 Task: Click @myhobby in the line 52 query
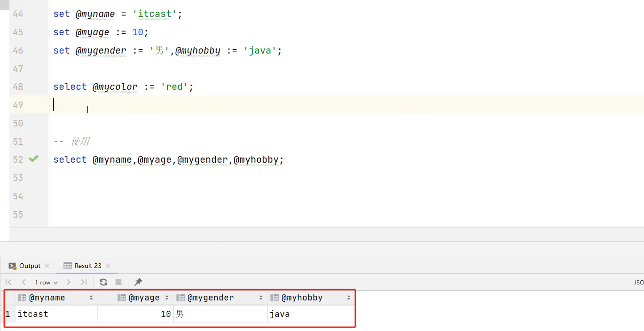[256, 159]
